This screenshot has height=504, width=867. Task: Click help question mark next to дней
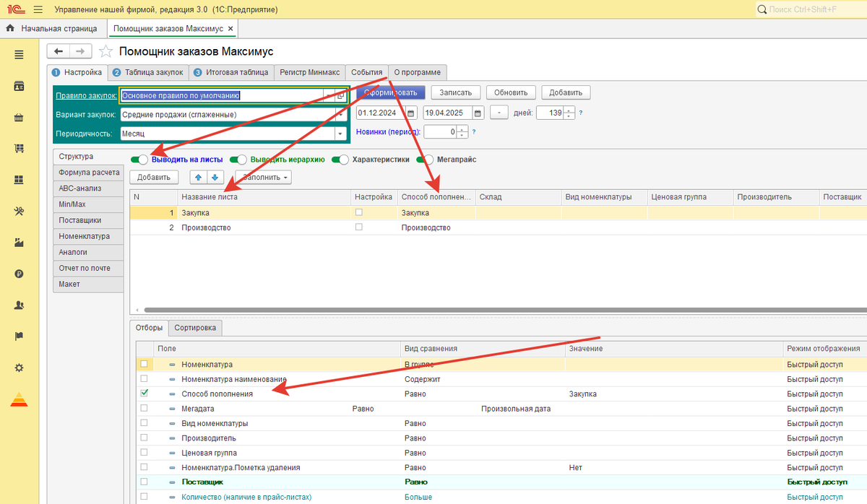(x=581, y=113)
